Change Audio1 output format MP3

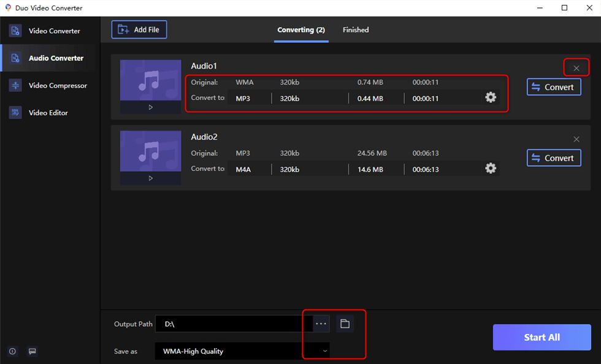click(243, 99)
